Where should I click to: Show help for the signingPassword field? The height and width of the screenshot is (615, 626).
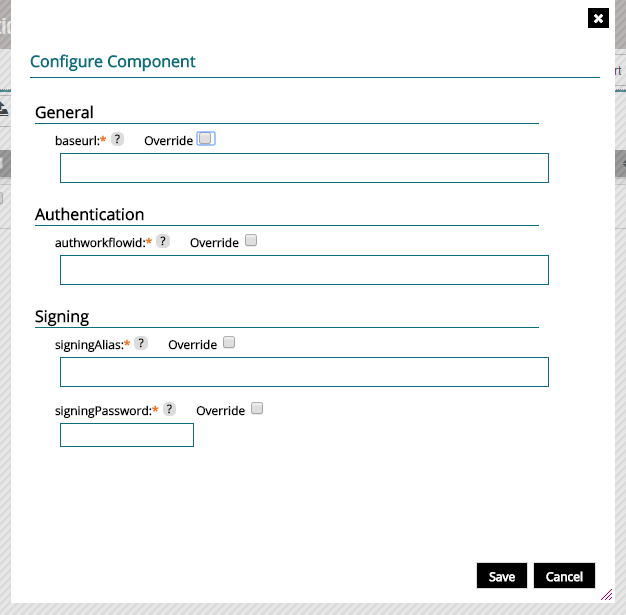pyautogui.click(x=169, y=409)
